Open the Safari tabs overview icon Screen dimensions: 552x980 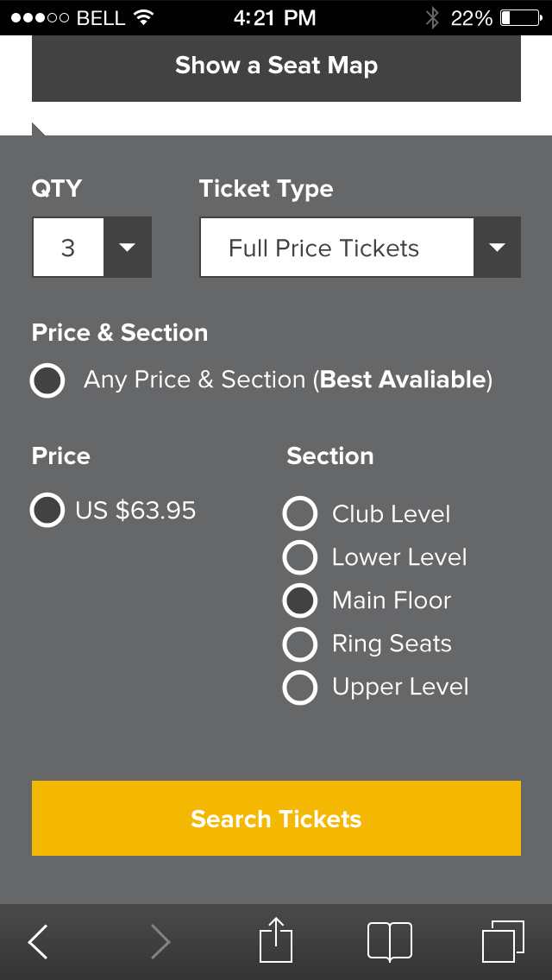[x=503, y=940]
